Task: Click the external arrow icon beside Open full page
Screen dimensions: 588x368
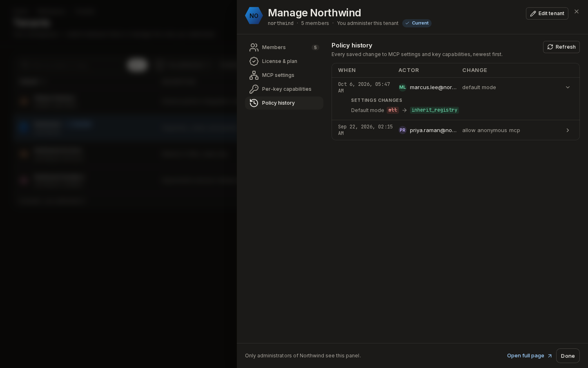Action: point(550,356)
